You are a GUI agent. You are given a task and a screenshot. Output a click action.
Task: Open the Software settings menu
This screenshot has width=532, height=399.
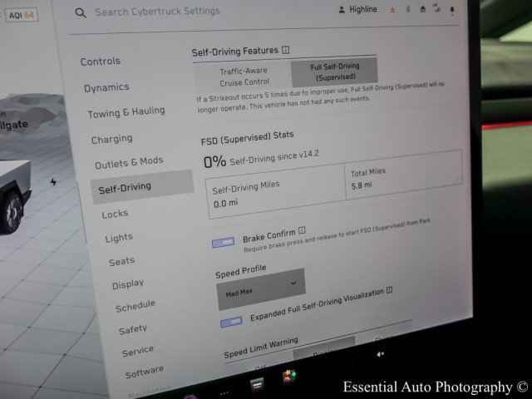[145, 372]
